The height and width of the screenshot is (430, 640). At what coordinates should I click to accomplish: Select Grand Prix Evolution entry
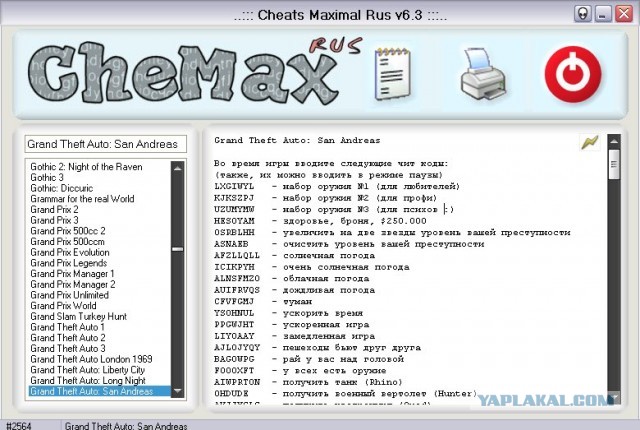70,252
